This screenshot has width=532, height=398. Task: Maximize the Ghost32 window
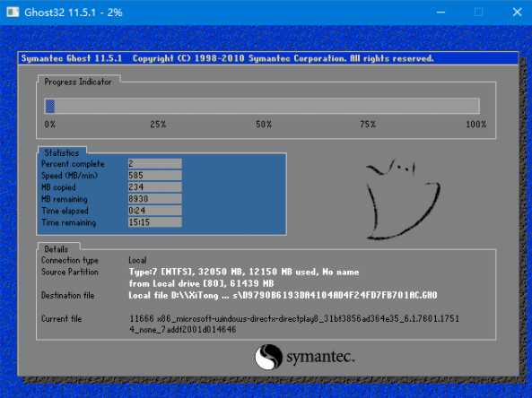(479, 13)
